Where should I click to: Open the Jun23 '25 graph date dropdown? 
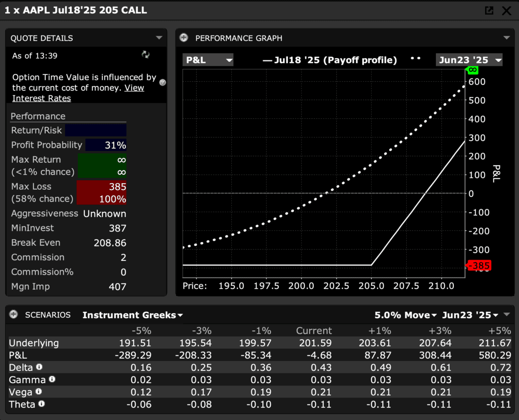tap(469, 60)
